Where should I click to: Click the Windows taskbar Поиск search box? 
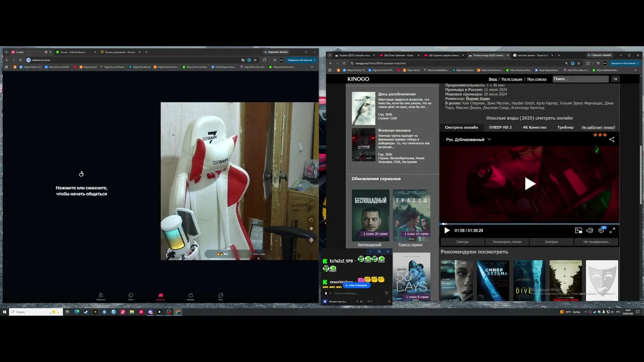point(35,312)
